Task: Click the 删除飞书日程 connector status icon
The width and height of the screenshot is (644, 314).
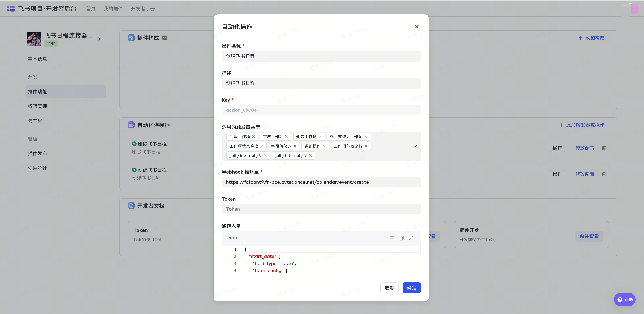Action: pos(134,144)
